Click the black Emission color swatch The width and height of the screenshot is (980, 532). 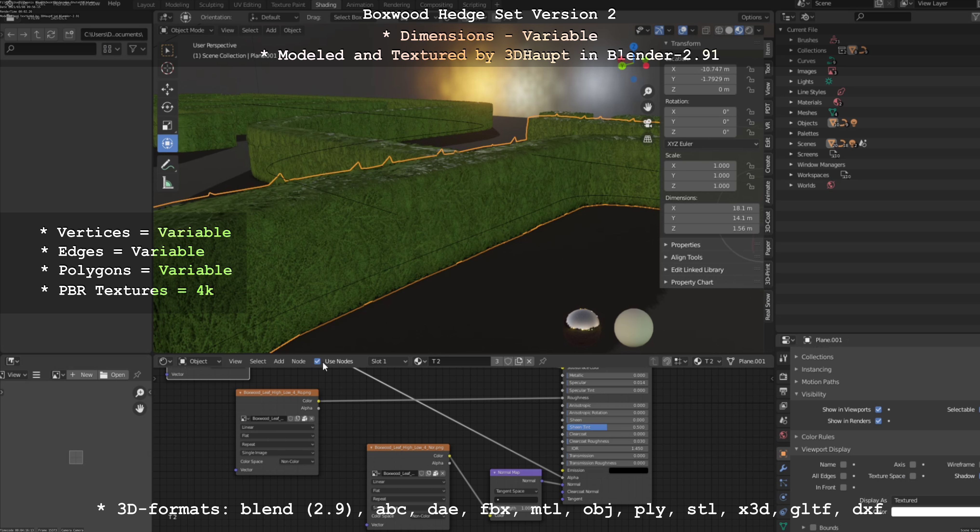tap(628, 470)
